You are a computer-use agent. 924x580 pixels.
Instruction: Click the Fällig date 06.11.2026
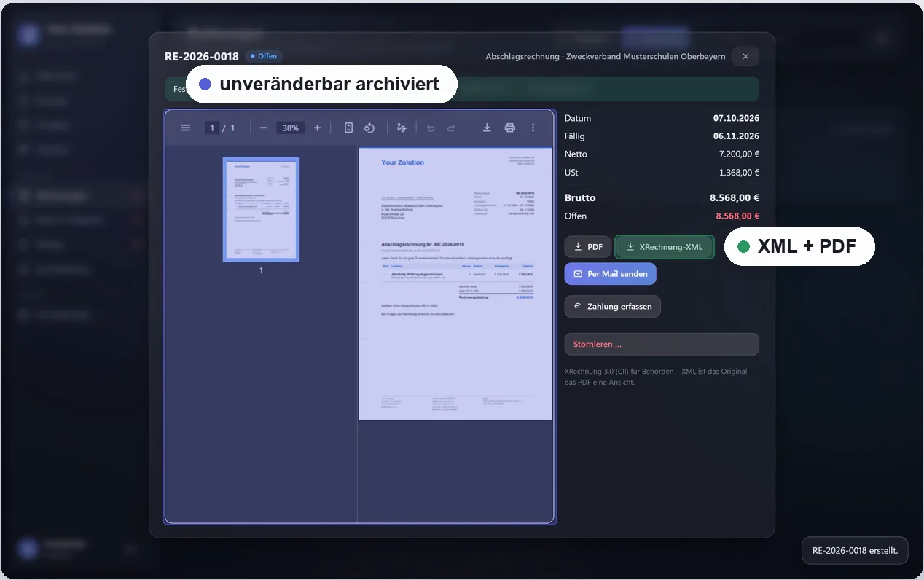click(x=736, y=136)
